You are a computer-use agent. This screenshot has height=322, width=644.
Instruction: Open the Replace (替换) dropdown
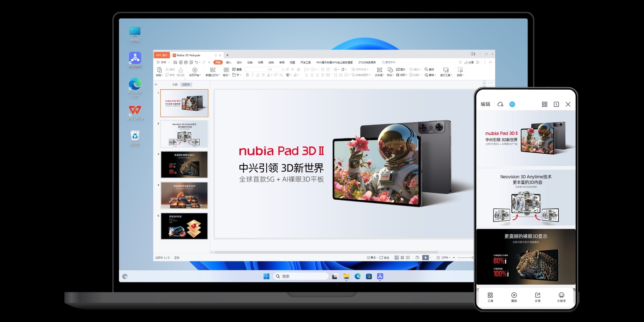coord(430,75)
